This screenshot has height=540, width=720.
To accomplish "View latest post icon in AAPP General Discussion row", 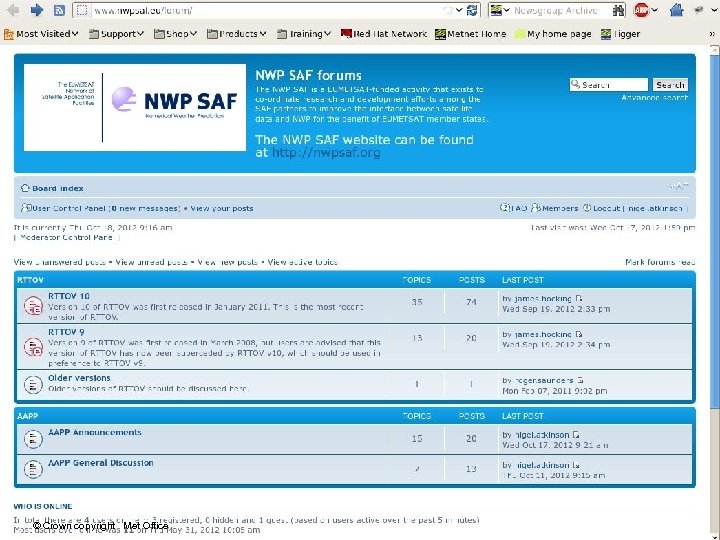I will 576,465.
